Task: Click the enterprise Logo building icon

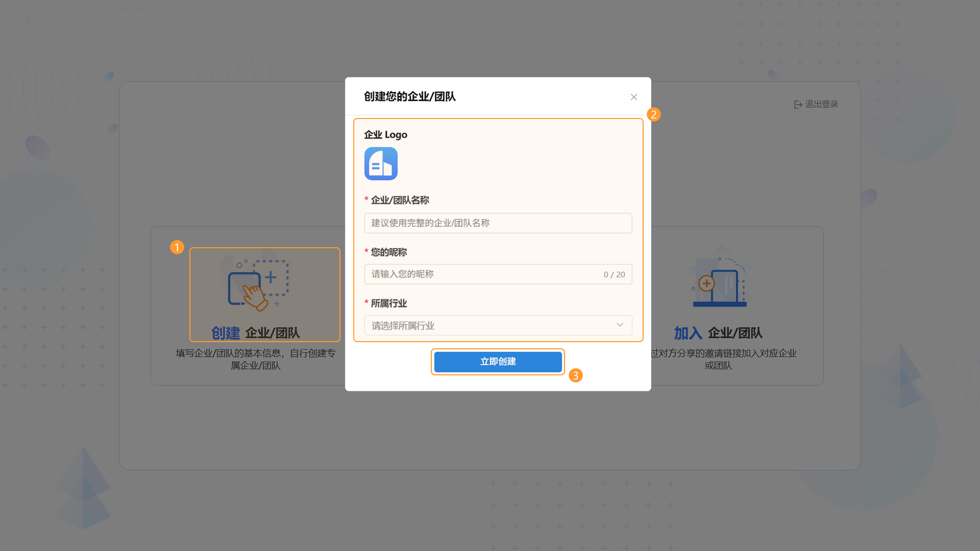Action: pyautogui.click(x=381, y=164)
